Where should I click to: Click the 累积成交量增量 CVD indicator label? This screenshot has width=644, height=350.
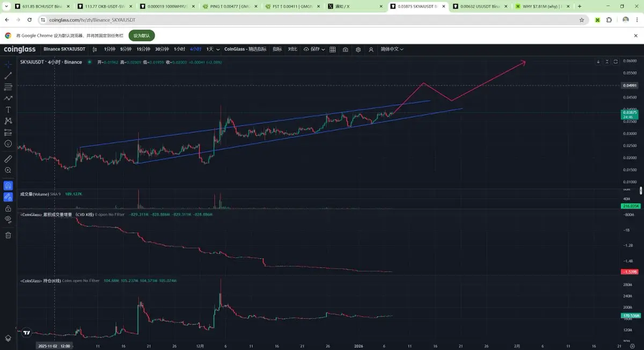tap(56, 214)
